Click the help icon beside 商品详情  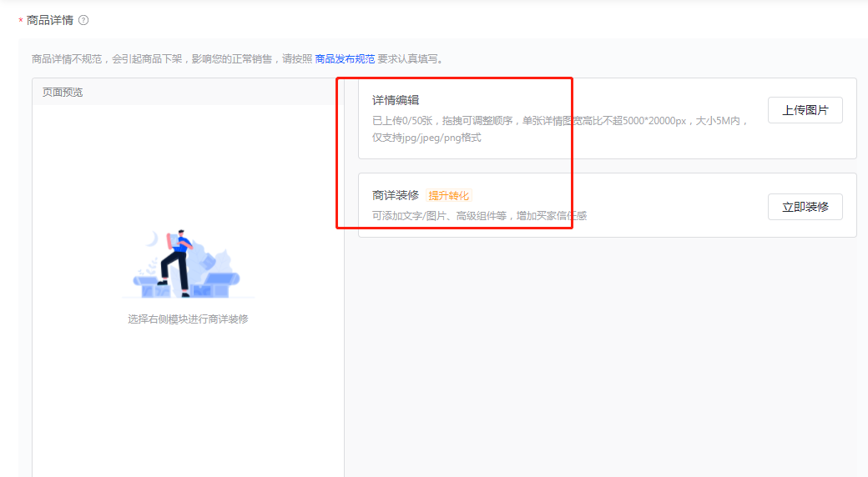83,20
